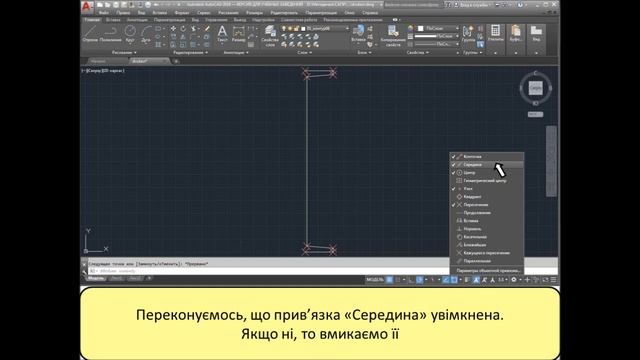Open the AutoCAD application menu logo
The width and height of the screenshot is (640, 360).
[87, 6]
